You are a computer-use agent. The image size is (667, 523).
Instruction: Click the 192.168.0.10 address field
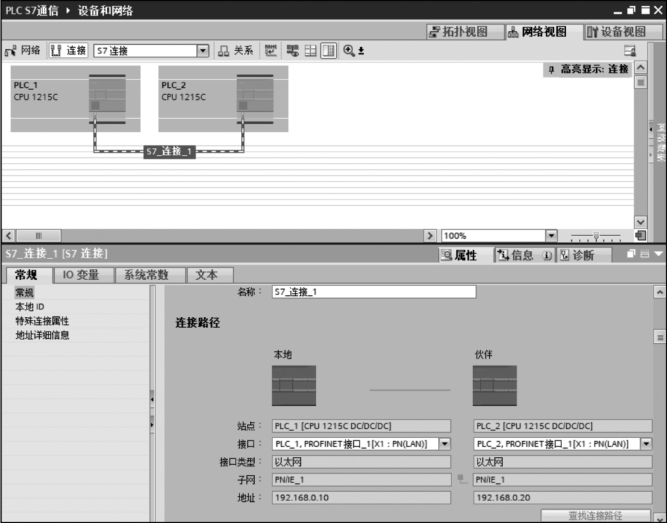point(361,498)
